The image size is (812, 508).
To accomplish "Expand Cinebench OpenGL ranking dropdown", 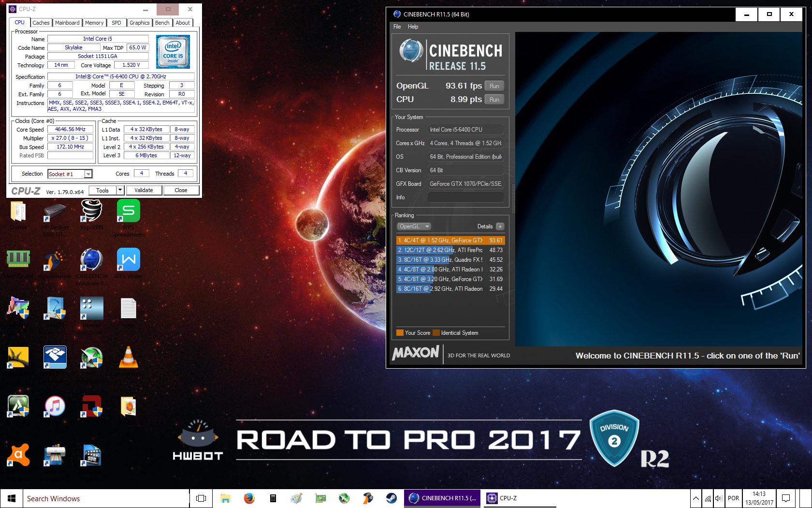I will coord(414,226).
